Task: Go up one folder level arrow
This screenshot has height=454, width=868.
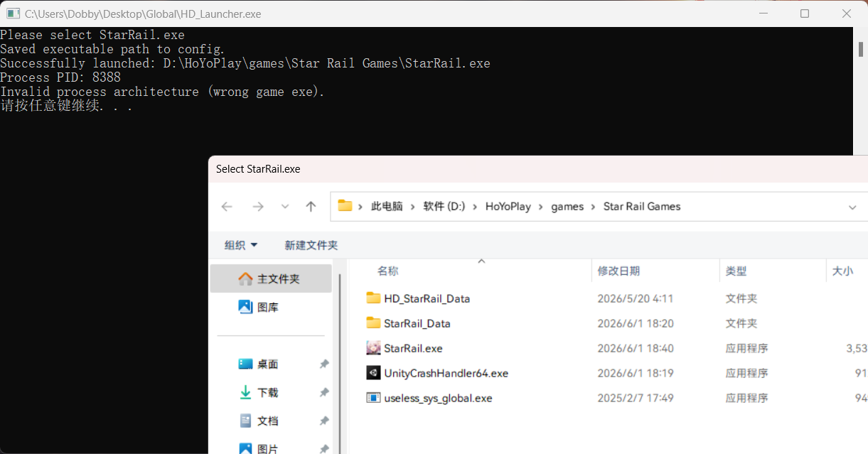Action: (x=311, y=207)
